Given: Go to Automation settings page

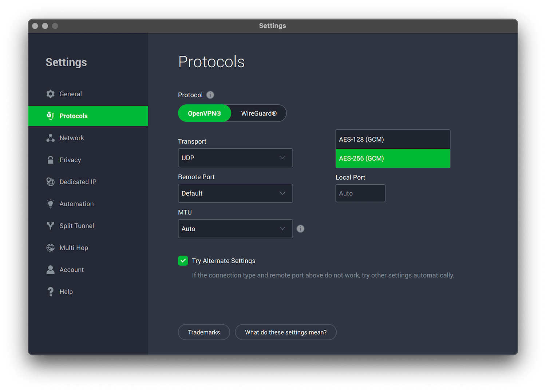Looking at the screenshot, I should [88, 204].
